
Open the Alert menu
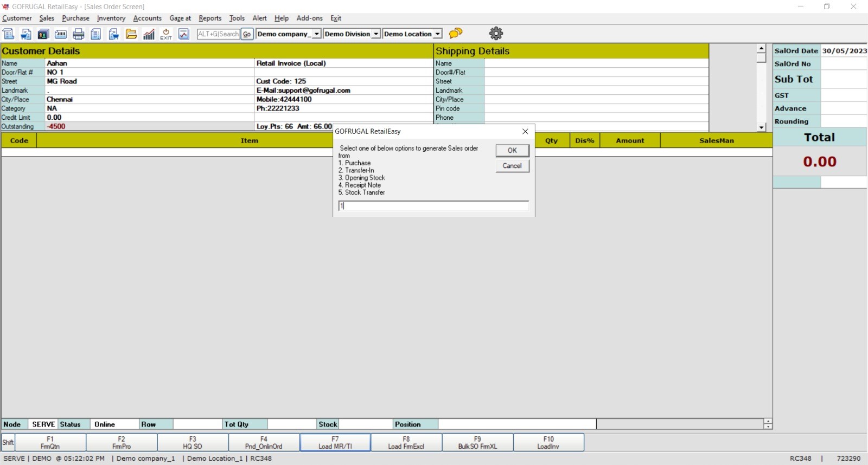(x=260, y=18)
